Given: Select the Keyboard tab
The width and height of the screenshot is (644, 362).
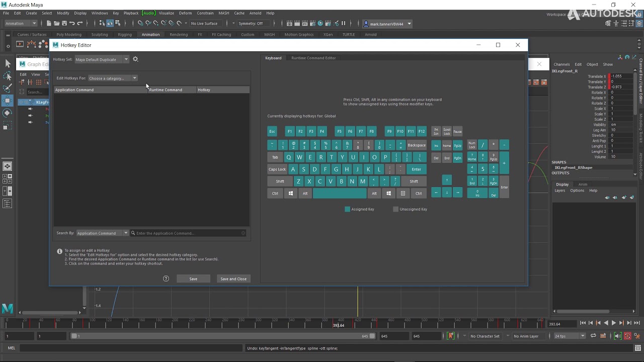Looking at the screenshot, I should [x=273, y=58].
